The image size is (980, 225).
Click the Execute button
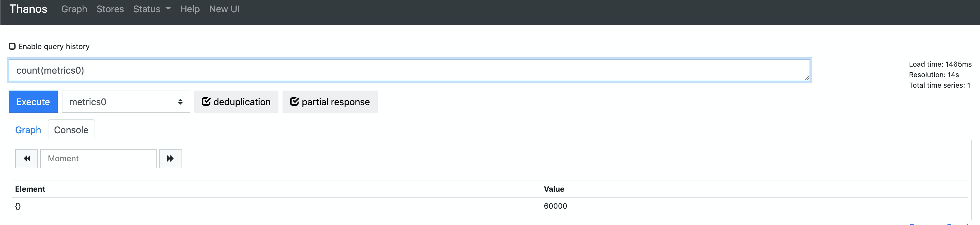coord(33,102)
